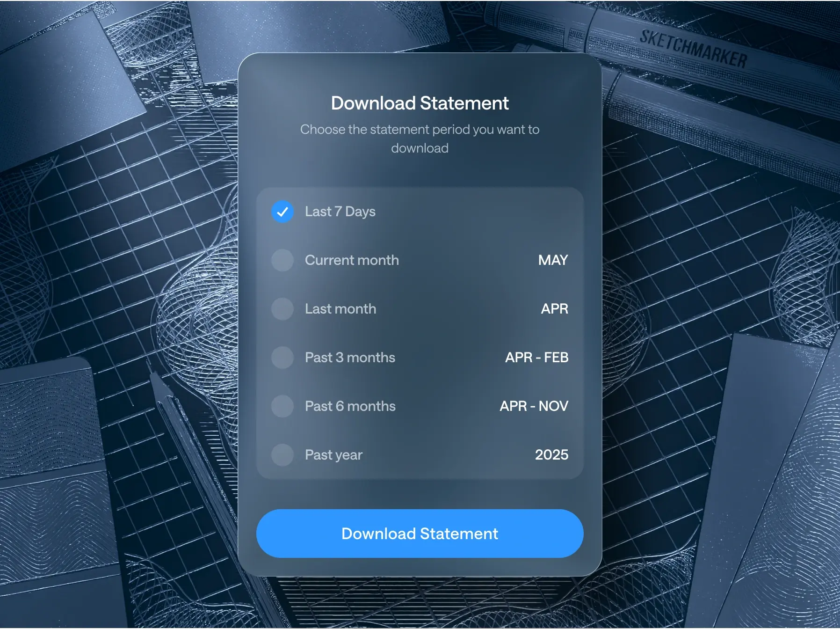Select the Past year radio button
The height and width of the screenshot is (629, 840).
282,455
